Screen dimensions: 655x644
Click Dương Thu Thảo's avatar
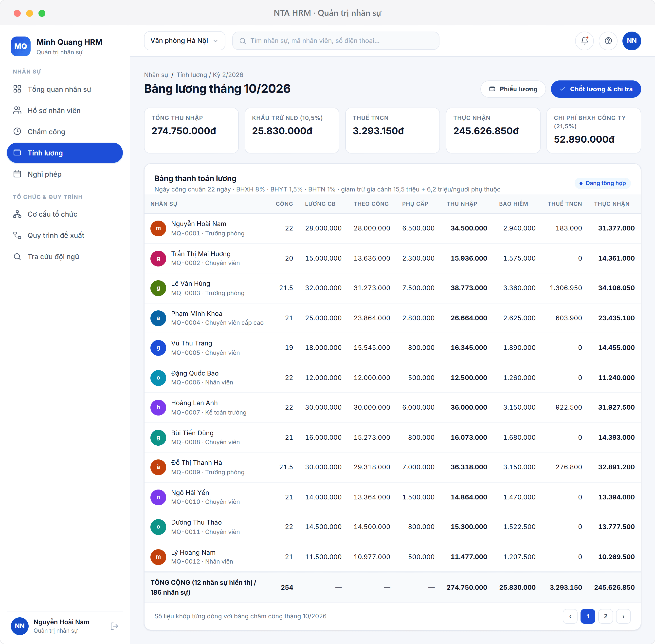pos(158,527)
